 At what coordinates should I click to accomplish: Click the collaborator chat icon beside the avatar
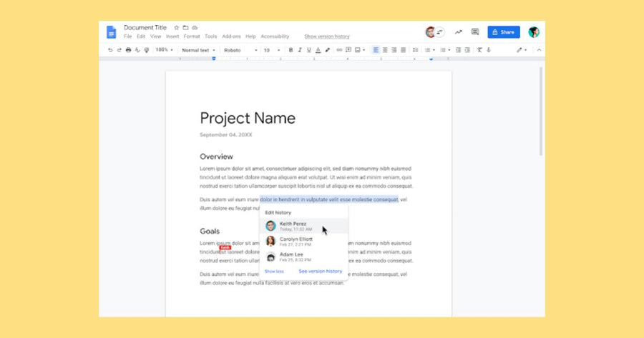440,32
